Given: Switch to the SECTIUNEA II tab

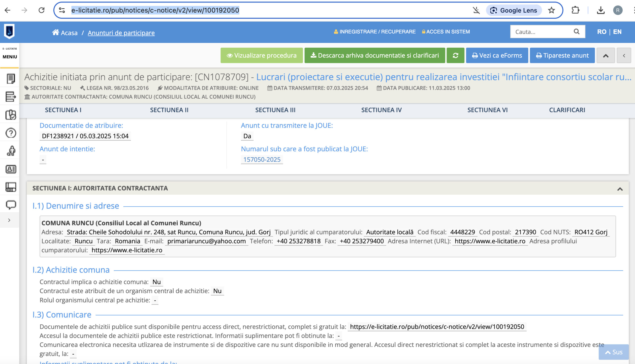Looking at the screenshot, I should coord(169,110).
